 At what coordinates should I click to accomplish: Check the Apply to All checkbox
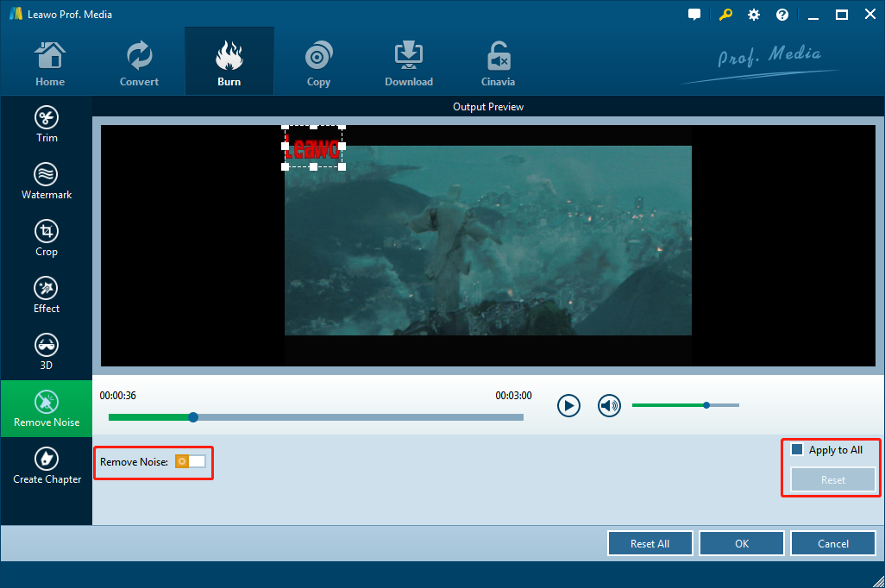tap(797, 449)
